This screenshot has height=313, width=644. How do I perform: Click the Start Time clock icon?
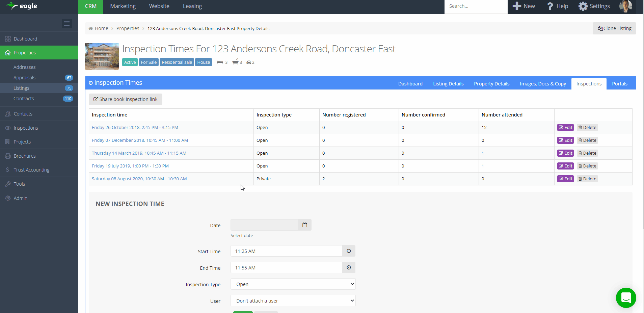point(348,251)
